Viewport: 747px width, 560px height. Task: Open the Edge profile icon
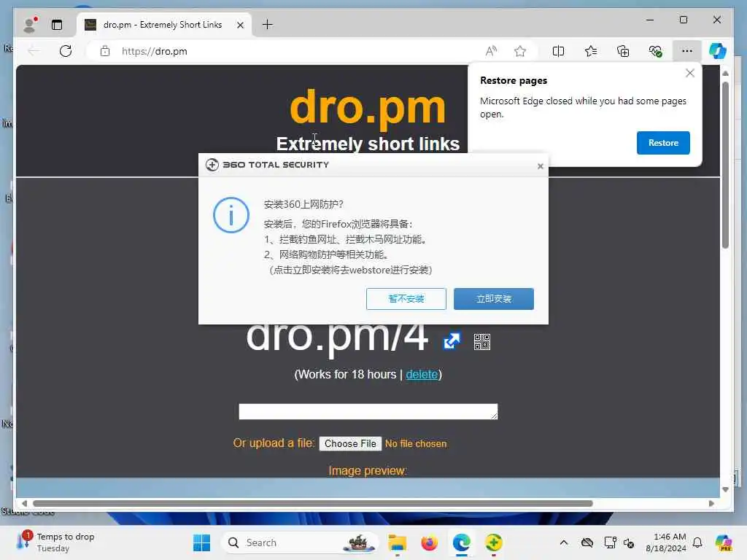[31, 25]
